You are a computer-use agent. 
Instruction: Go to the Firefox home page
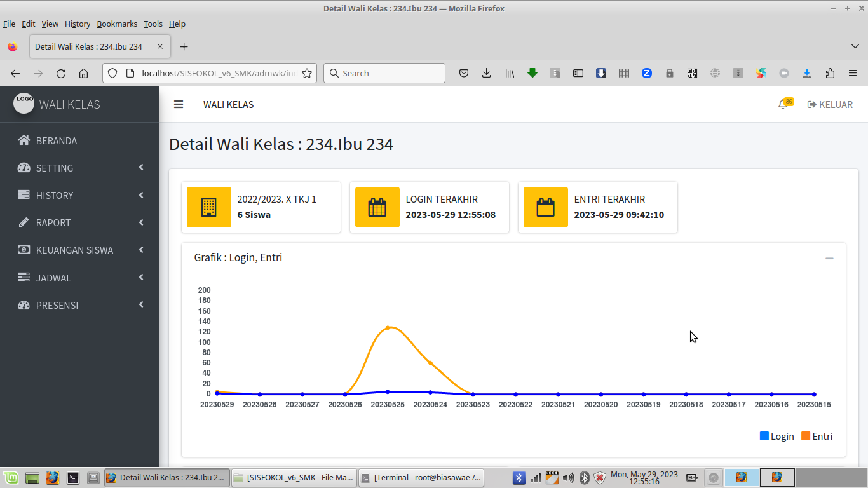83,73
